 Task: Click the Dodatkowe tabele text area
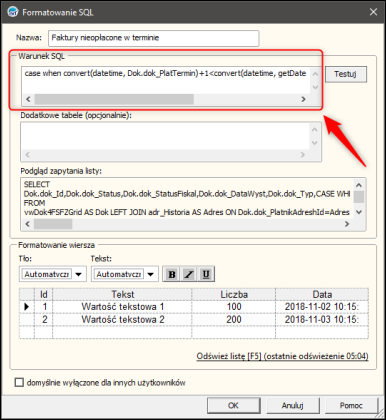[165, 136]
